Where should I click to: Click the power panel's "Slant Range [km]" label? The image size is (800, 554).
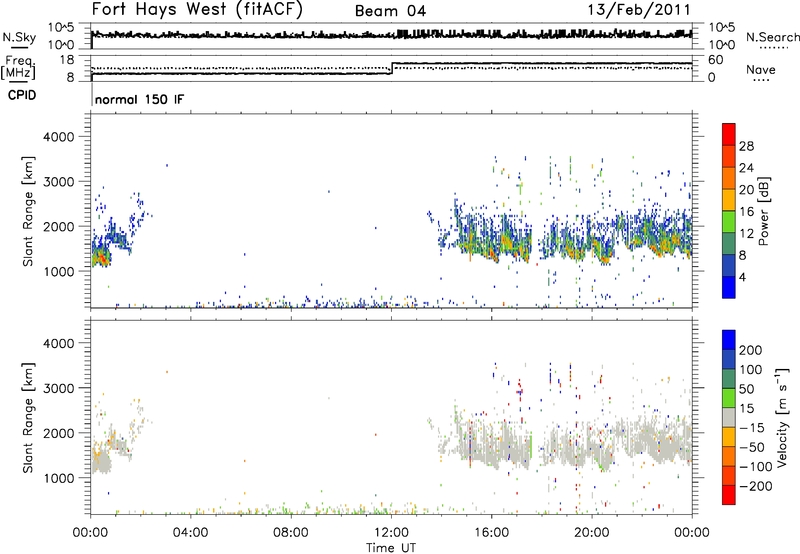tap(28, 211)
